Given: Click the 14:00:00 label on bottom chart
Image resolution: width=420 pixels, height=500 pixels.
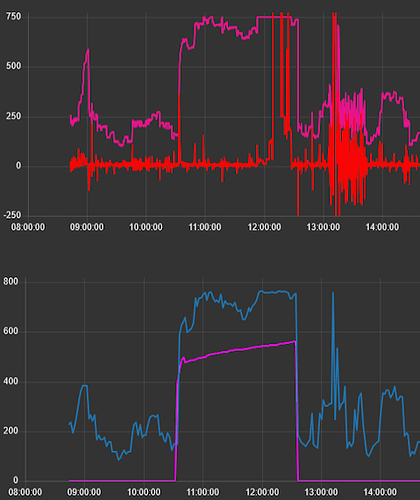Looking at the screenshot, I should pos(380,492).
